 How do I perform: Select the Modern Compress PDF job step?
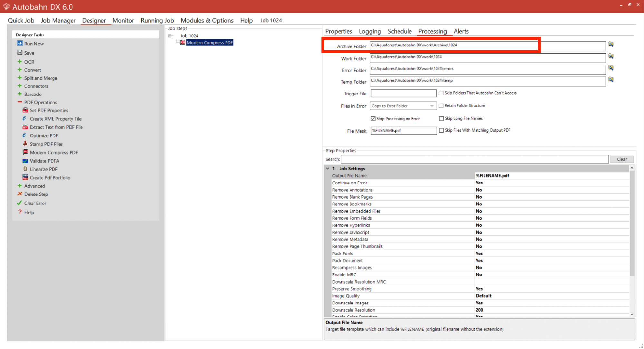(x=209, y=43)
